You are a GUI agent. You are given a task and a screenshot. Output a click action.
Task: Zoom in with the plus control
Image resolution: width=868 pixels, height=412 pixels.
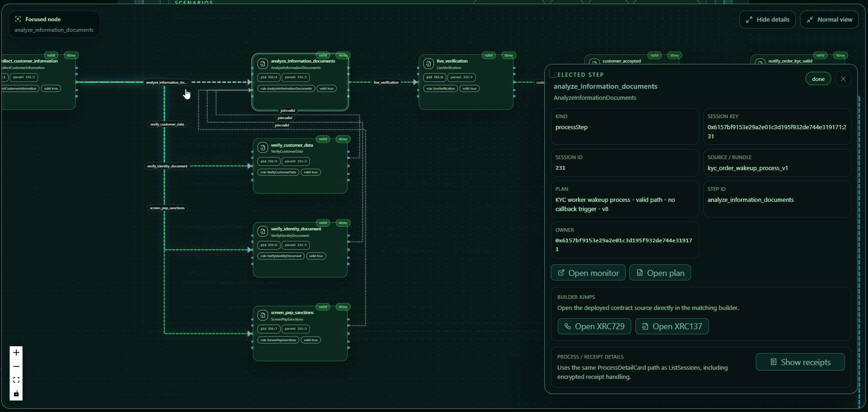tap(16, 353)
